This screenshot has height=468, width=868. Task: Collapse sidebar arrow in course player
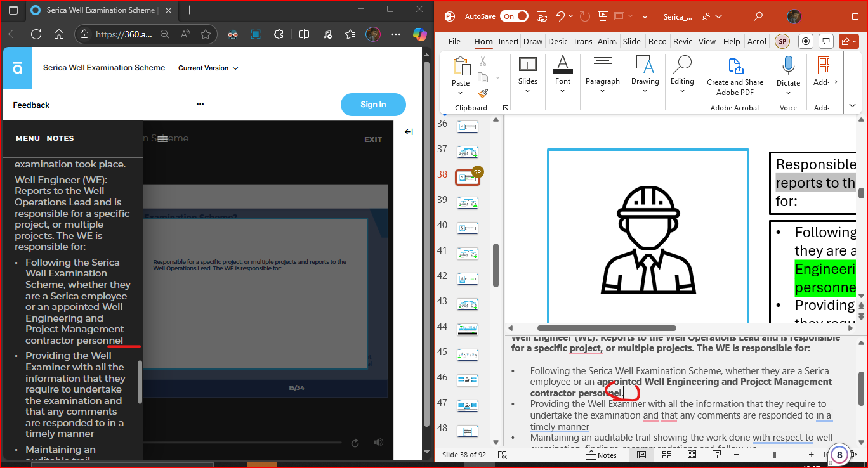[x=408, y=132]
